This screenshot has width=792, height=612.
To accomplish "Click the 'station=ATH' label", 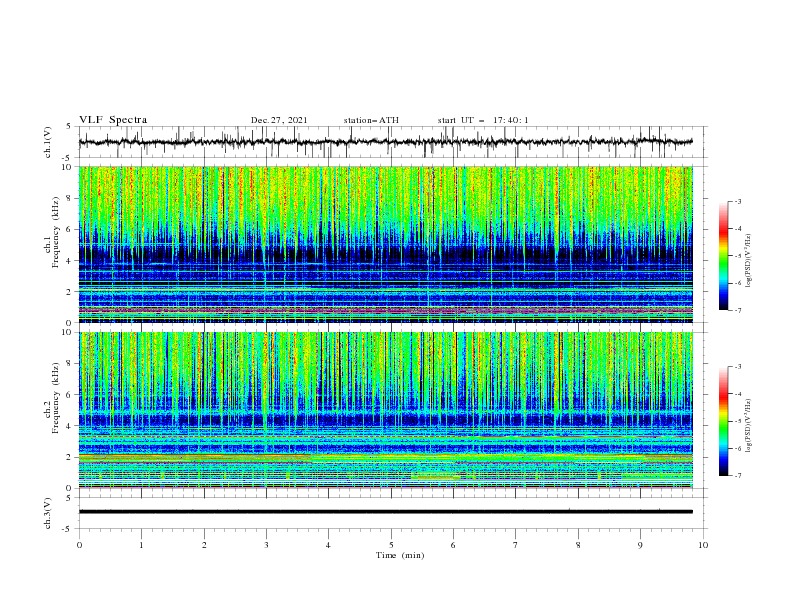I will point(371,120).
